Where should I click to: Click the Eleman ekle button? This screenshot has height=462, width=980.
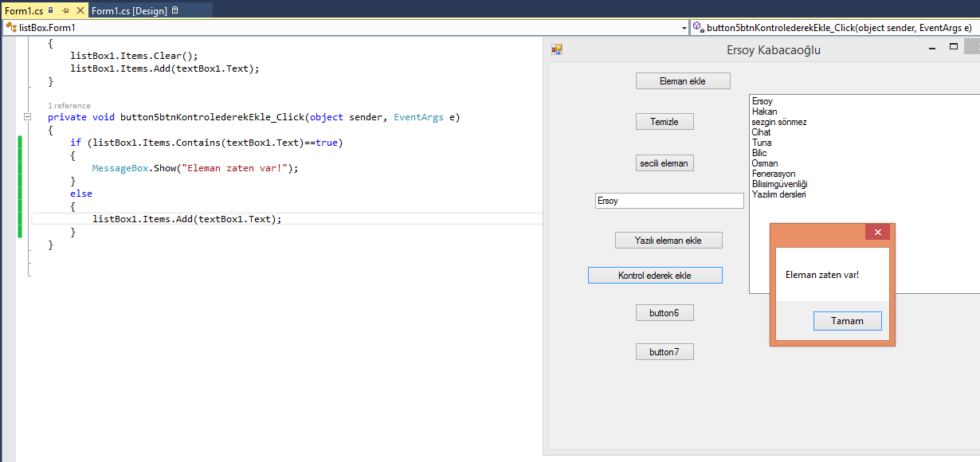point(683,80)
